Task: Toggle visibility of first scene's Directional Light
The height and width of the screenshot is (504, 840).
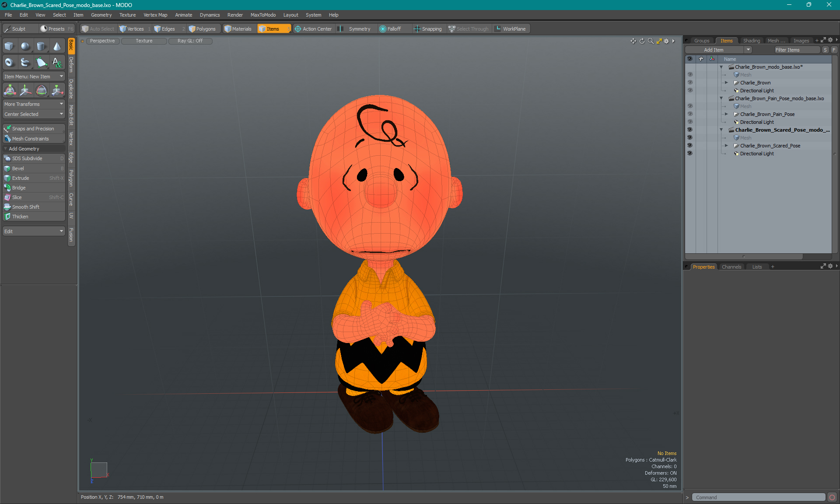Action: (x=690, y=91)
